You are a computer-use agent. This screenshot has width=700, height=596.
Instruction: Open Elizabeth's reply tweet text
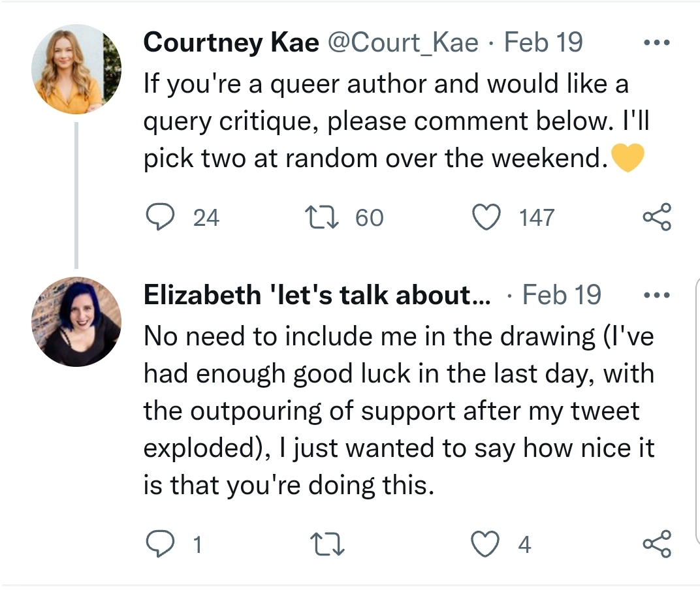(x=399, y=411)
